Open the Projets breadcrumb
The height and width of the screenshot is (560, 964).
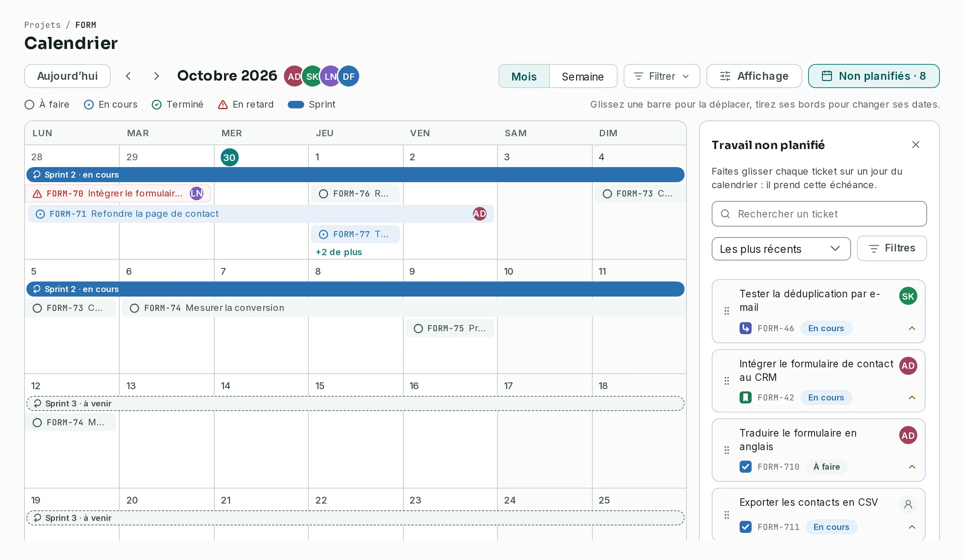pyautogui.click(x=43, y=25)
